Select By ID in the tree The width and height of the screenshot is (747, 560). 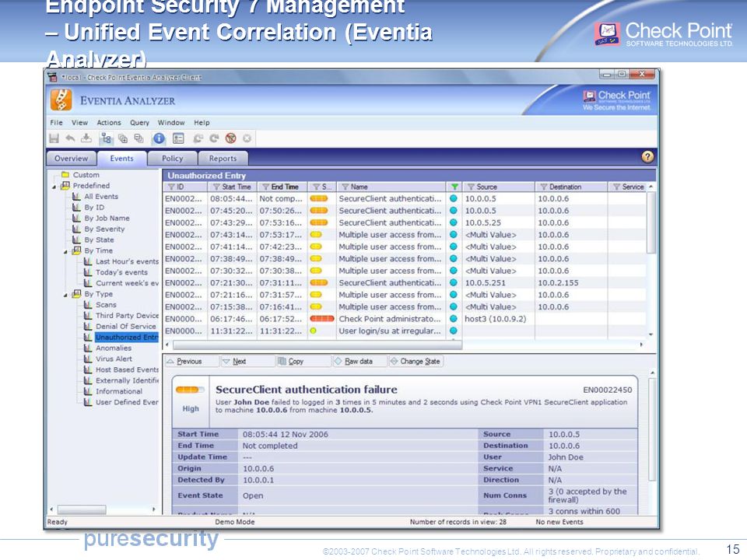(94, 208)
